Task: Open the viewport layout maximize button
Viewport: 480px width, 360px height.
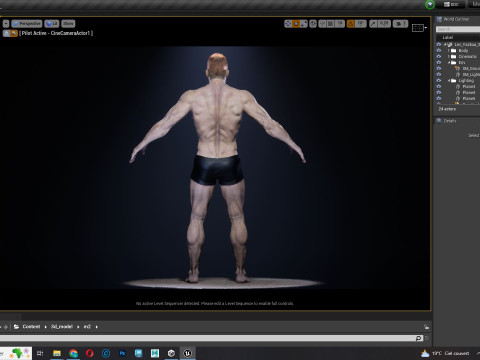Action: coord(419,28)
